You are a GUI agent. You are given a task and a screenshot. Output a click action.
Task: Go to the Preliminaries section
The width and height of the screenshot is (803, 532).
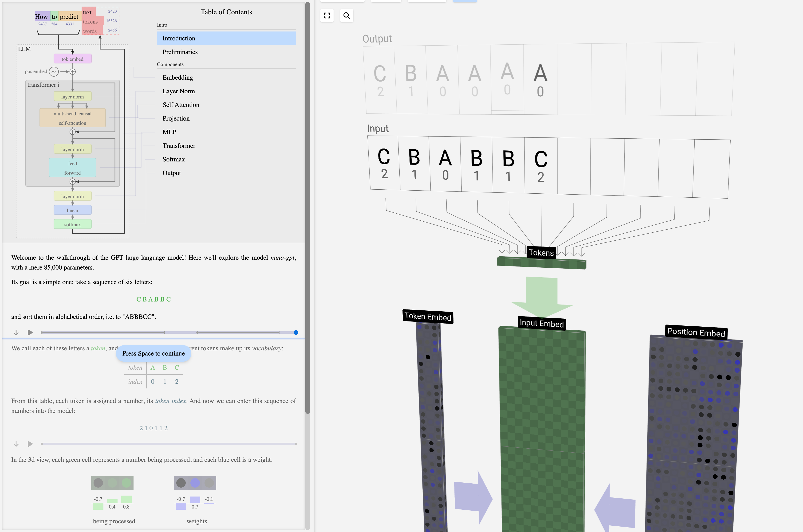point(180,52)
